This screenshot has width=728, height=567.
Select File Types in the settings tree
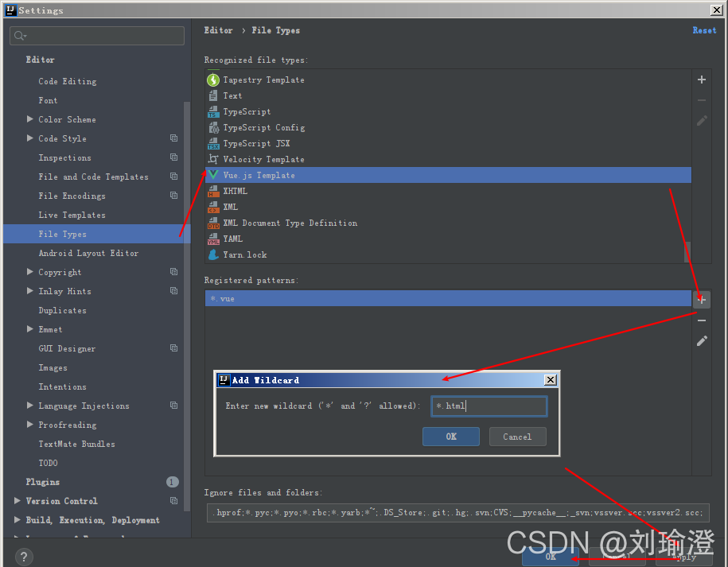pos(96,234)
